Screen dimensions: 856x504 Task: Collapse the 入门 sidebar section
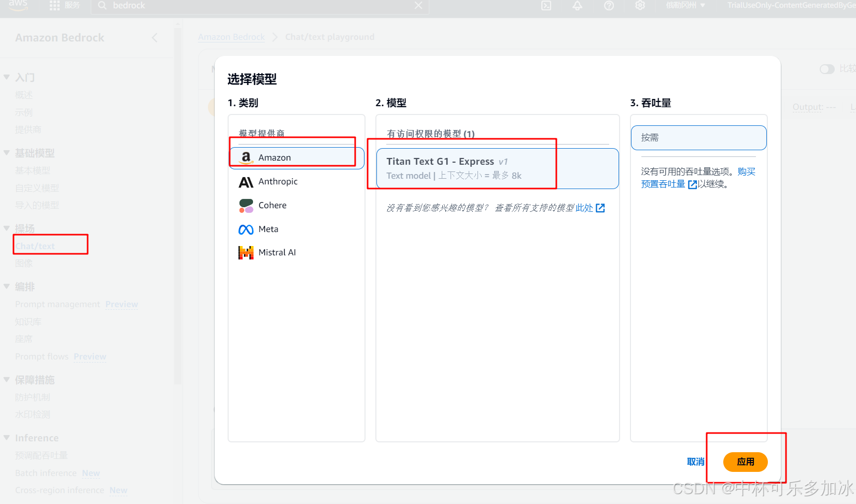click(x=7, y=77)
